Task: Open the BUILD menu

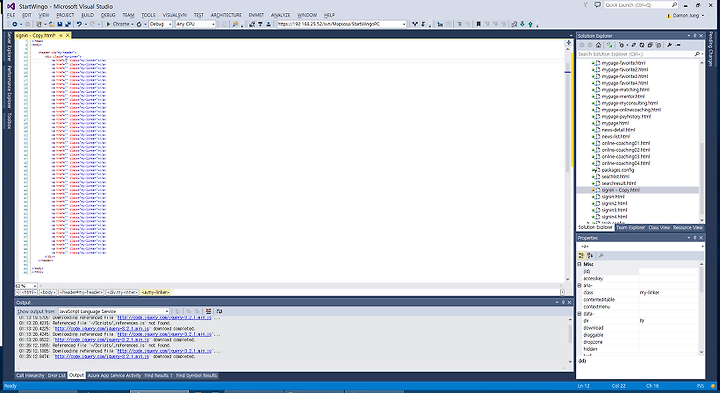Action: pyautogui.click(x=87, y=15)
